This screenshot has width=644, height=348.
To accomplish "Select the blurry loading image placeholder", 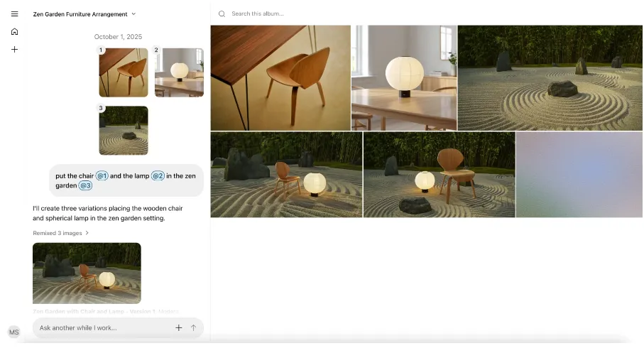I will 579,175.
